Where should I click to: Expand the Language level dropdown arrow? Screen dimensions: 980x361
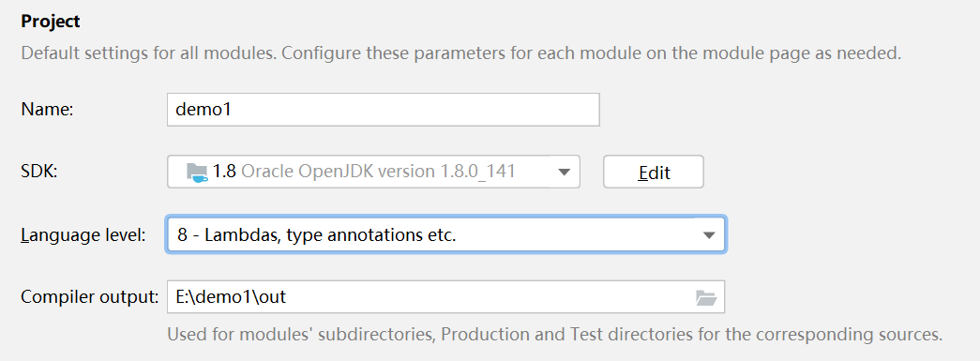tap(708, 235)
